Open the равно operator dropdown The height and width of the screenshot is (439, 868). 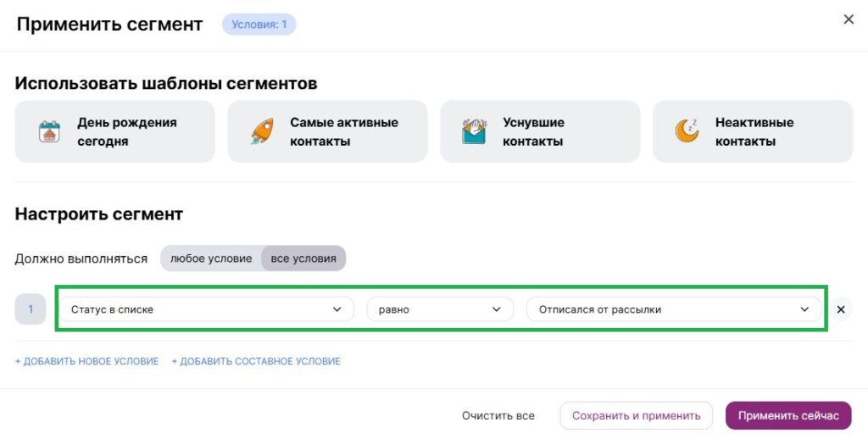tap(440, 309)
